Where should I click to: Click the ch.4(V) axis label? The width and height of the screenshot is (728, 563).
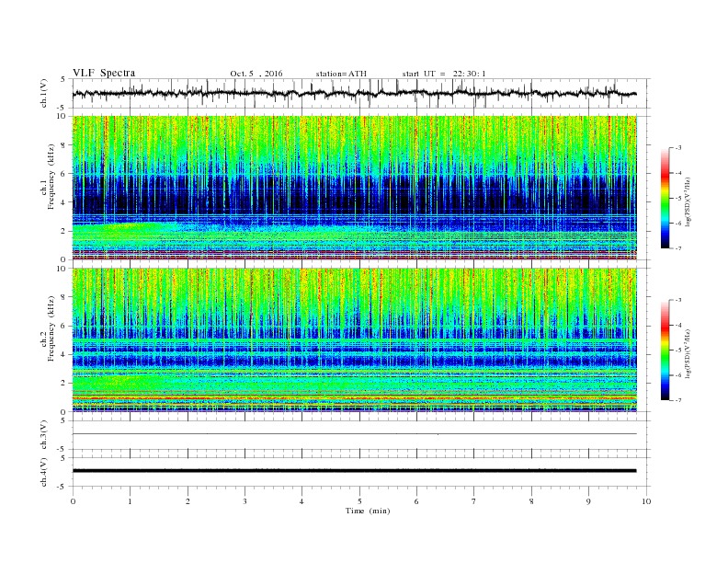pos(44,472)
